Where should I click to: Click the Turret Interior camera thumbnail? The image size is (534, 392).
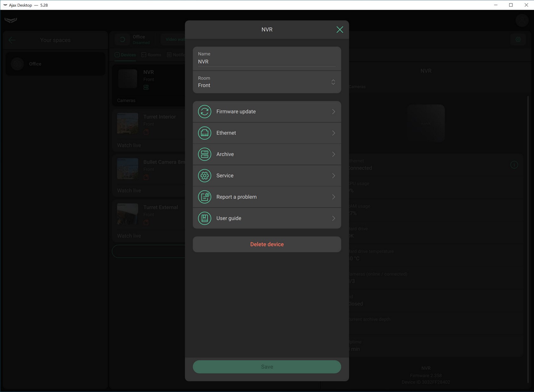point(127,124)
